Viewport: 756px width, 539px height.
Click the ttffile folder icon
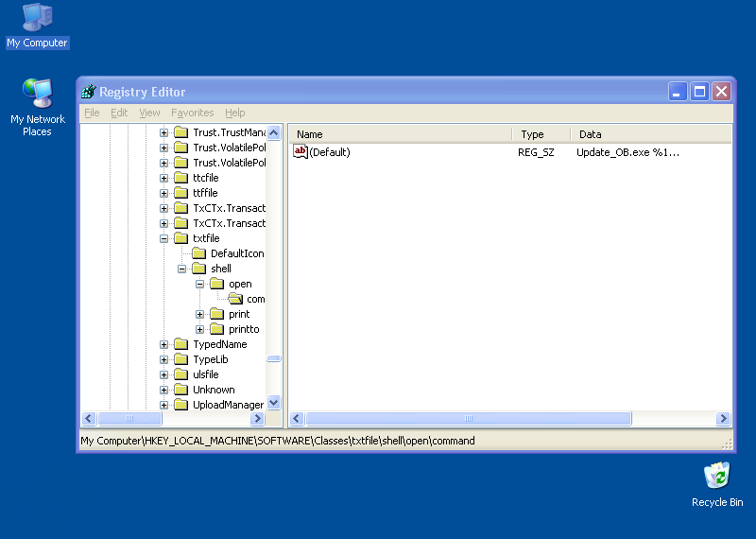click(180, 193)
